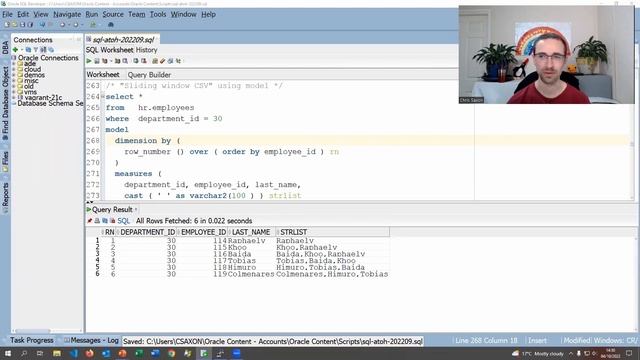
Task: Click the Windows Start button on the taskbar
Action: [8, 353]
